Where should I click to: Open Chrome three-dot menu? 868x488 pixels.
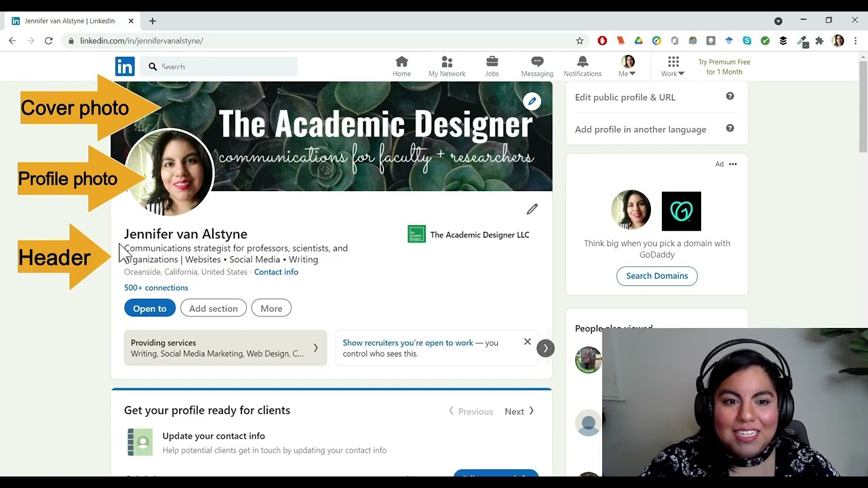[856, 41]
